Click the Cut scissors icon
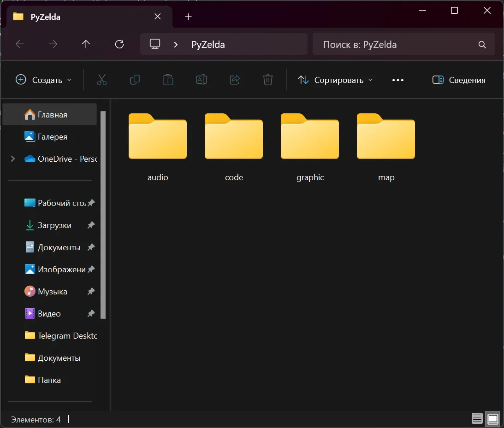 pyautogui.click(x=102, y=80)
